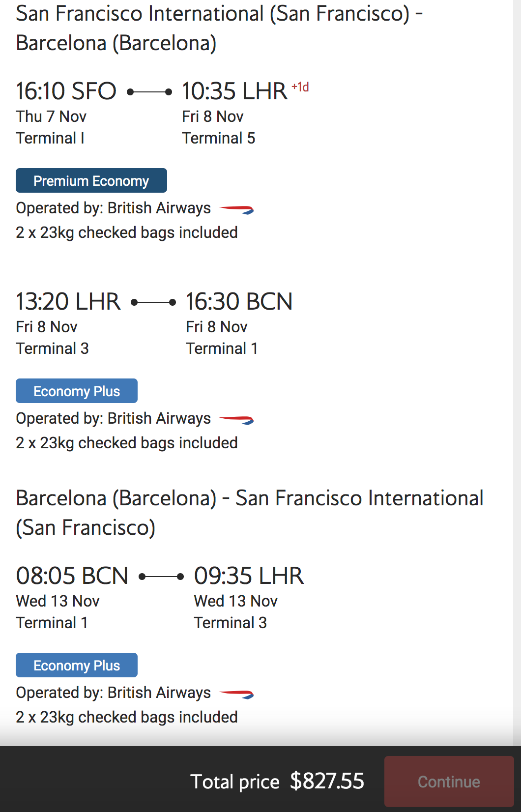Click British Airways logo under BCN to LHR flight
This screenshot has width=521, height=812.
click(236, 694)
